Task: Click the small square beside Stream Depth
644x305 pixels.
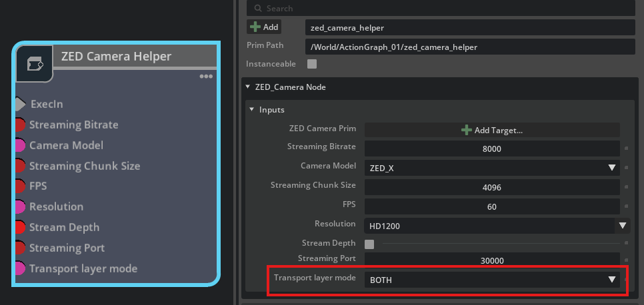Action: click(x=627, y=243)
